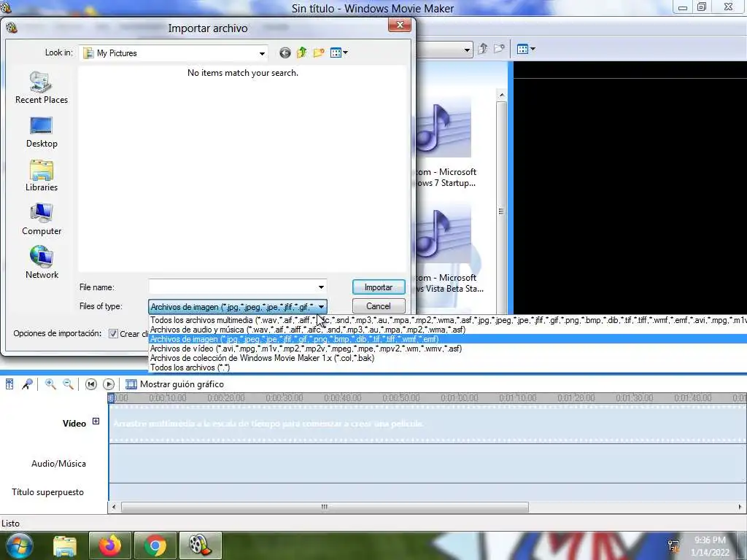
Task: Open Recent Places shortcut
Action: (42, 87)
